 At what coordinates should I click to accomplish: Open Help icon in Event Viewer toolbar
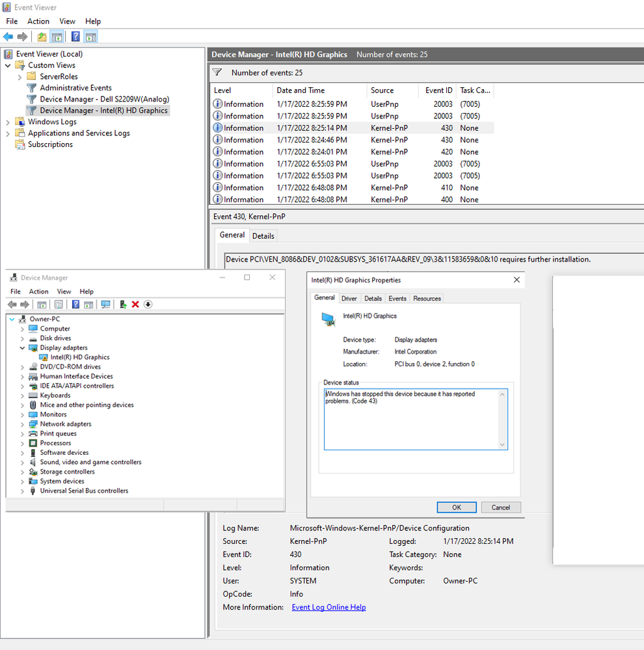75,37
